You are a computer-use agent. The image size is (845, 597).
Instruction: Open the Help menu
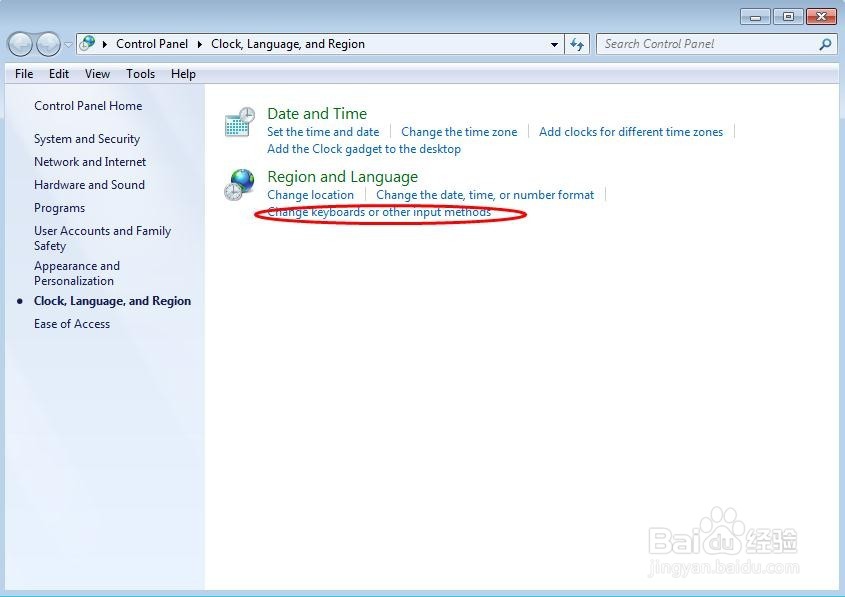pos(183,74)
